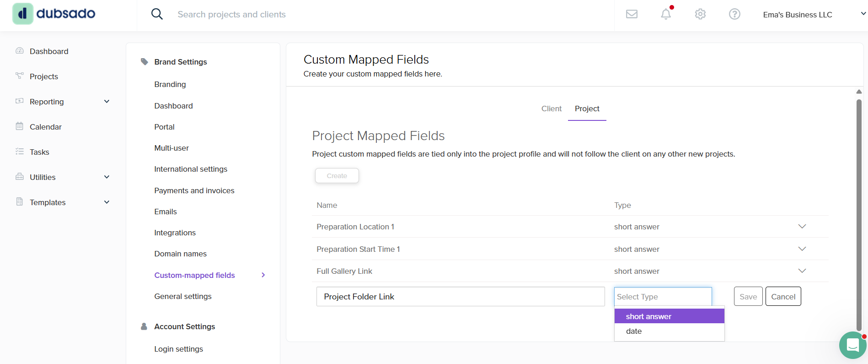Open the mail inbox icon
The width and height of the screenshot is (868, 364).
click(x=632, y=14)
